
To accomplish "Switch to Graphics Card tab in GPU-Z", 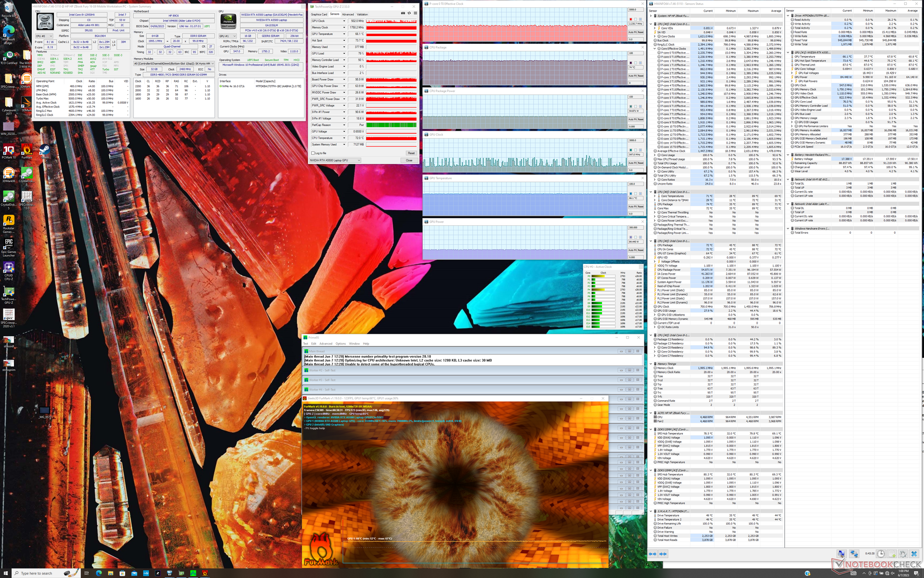I will (319, 14).
